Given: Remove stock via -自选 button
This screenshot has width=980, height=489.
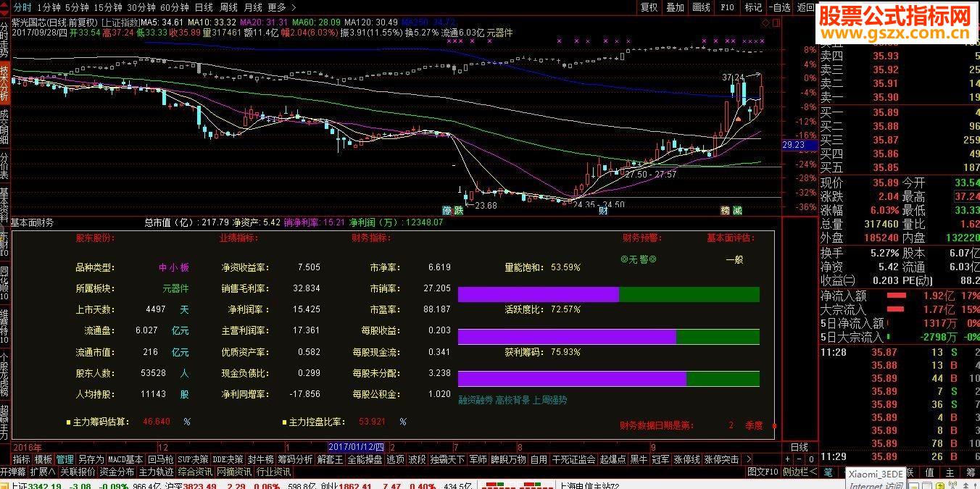Looking at the screenshot, I should pos(779,7).
